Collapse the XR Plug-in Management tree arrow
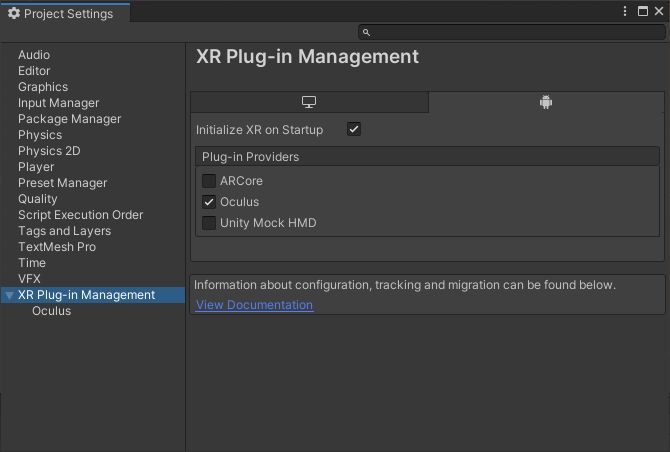The image size is (670, 452). pyautogui.click(x=9, y=295)
